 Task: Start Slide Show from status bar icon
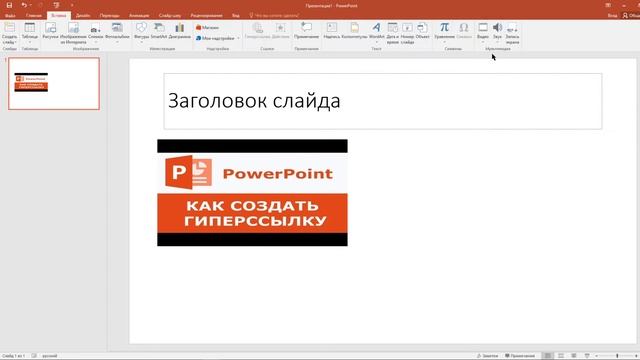pos(587,356)
